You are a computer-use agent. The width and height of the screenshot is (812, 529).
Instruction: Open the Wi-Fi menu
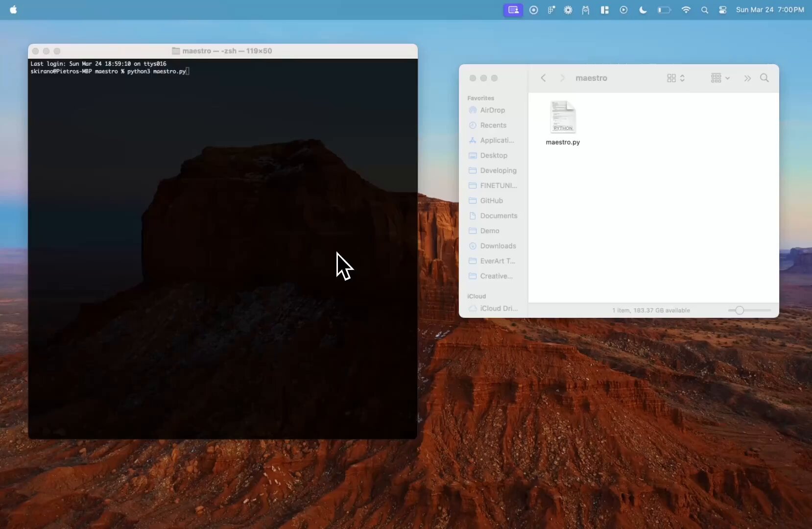pos(686,10)
